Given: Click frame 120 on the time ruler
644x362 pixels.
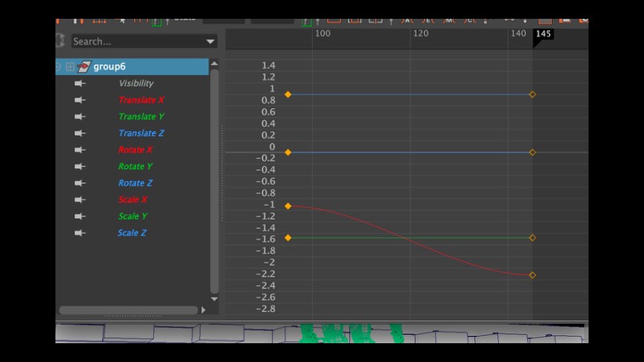Looking at the screenshot, I should [x=420, y=33].
